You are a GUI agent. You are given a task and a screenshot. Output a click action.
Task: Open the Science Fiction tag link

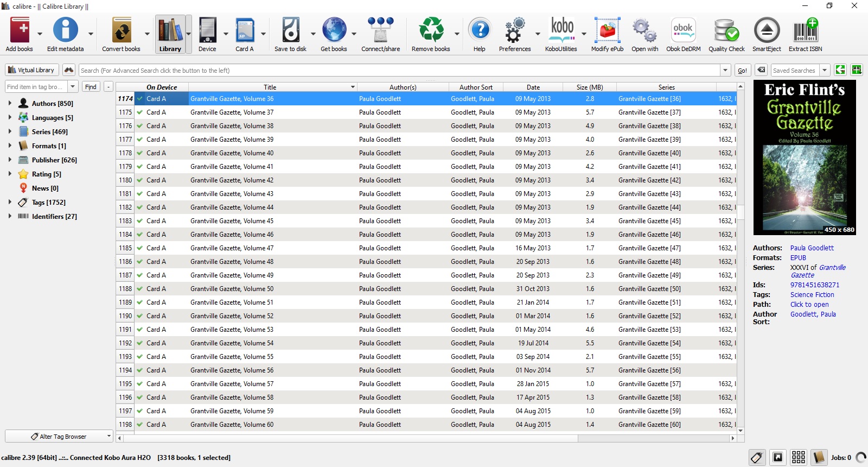(x=812, y=295)
